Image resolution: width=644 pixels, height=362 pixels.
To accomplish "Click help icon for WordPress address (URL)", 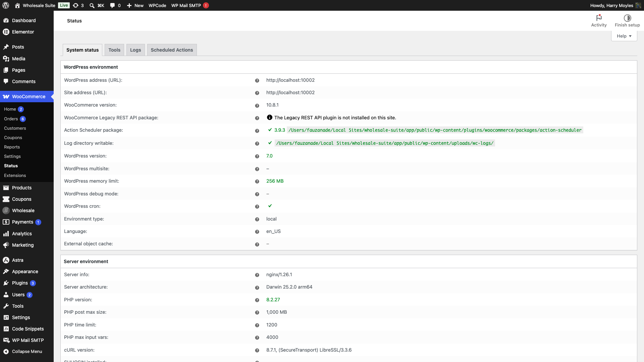I will (257, 80).
